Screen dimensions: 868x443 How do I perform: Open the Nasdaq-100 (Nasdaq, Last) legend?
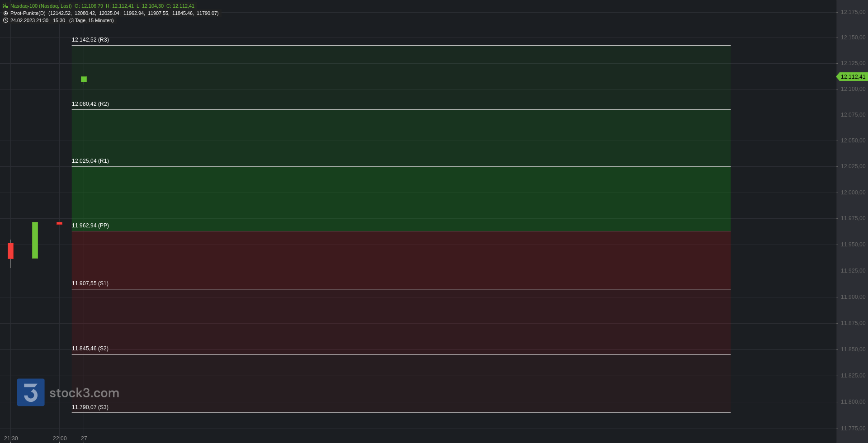tap(41, 6)
